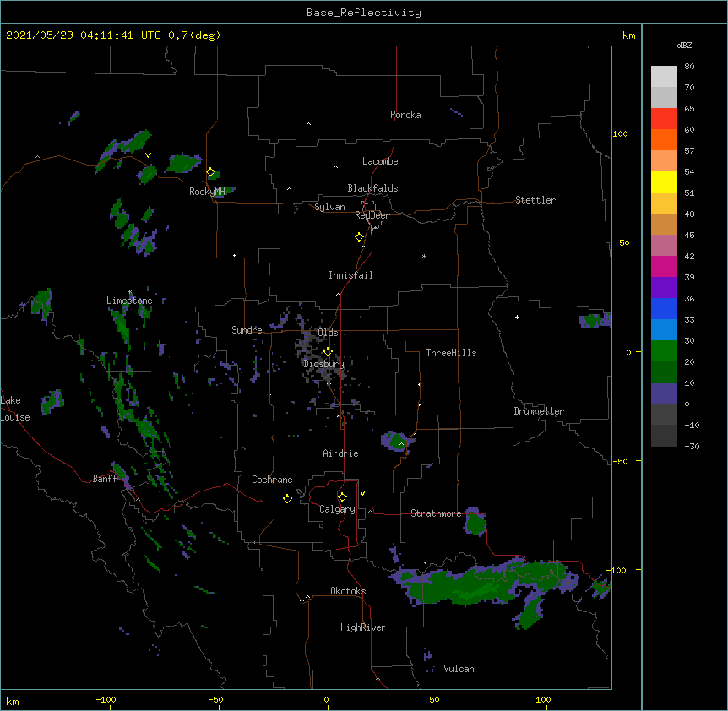This screenshot has height=711, width=728.
Task: Click the Okotoks map label
Action: pos(348,591)
